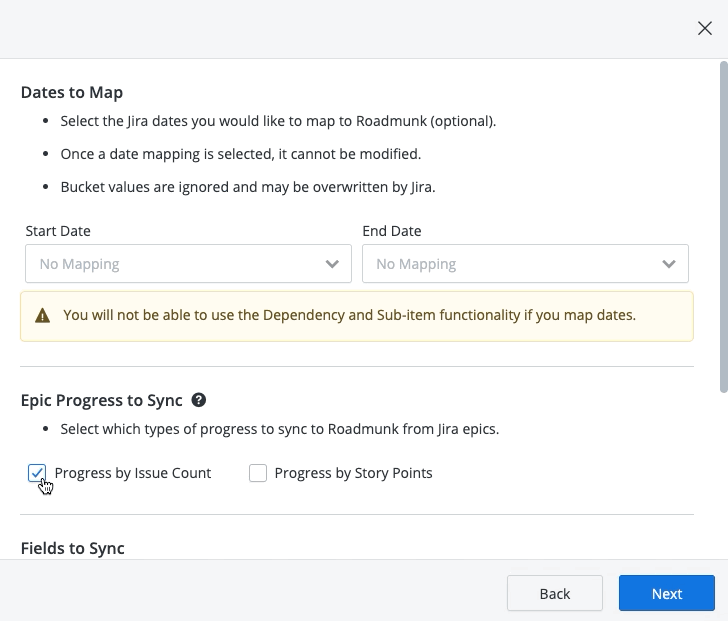Screen dimensions: 728x621
Task: Proceed with the blue Next button
Action: pyautogui.click(x=666, y=593)
